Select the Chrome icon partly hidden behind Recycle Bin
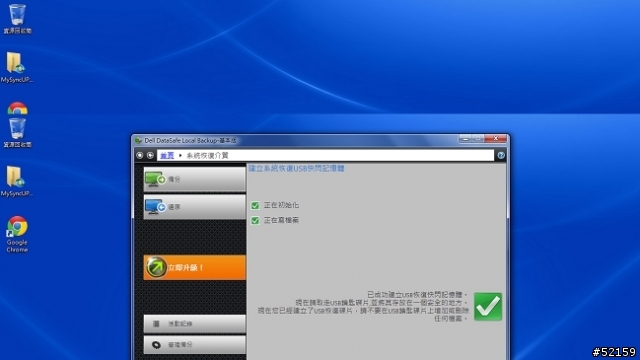This screenshot has width=640, height=360. coord(17,109)
